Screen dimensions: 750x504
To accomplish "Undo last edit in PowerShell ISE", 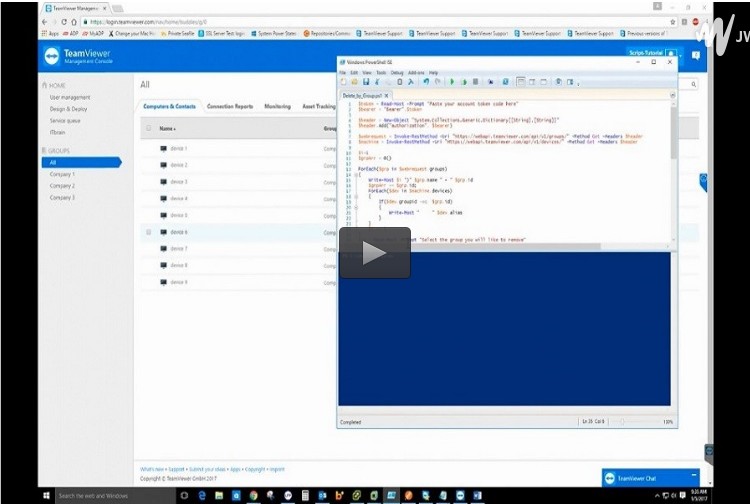I will point(426,82).
